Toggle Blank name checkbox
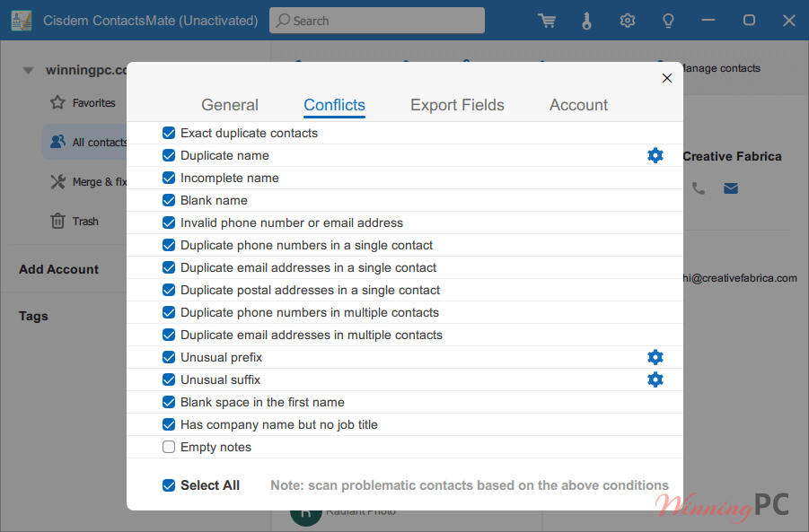809x532 pixels. (x=169, y=200)
